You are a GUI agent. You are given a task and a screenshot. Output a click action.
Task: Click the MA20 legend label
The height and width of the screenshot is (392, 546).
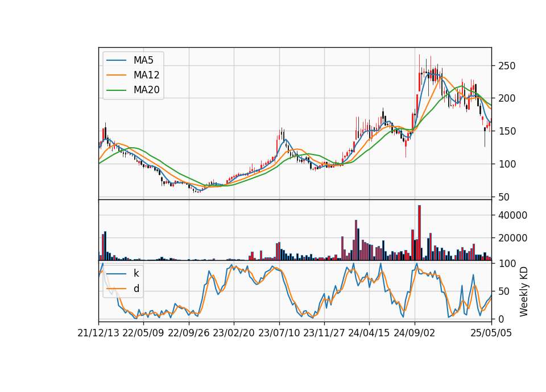pyautogui.click(x=146, y=90)
